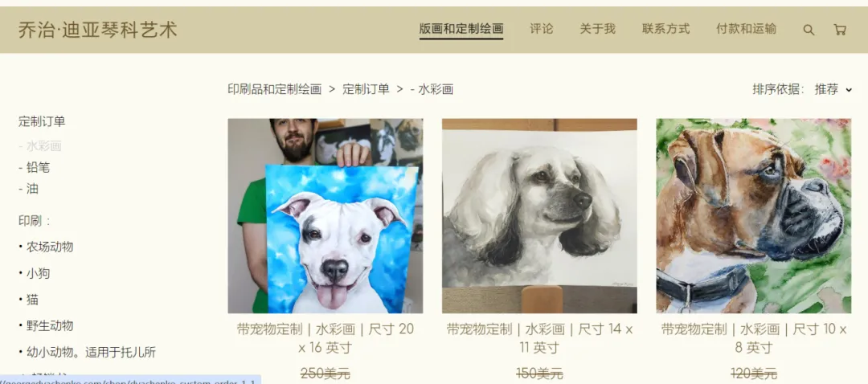
Task: Select the 铅笔 category in the sidebar
Action: point(35,167)
